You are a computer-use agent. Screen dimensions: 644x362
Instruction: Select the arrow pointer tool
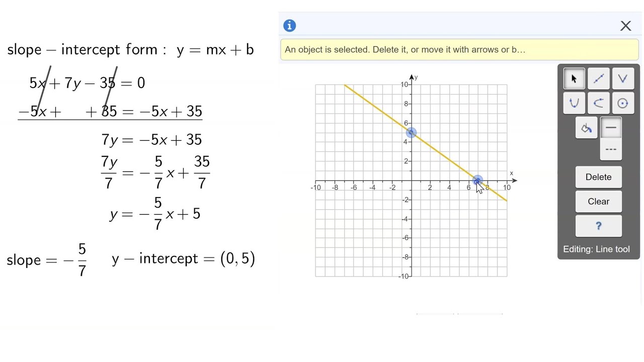coord(574,78)
